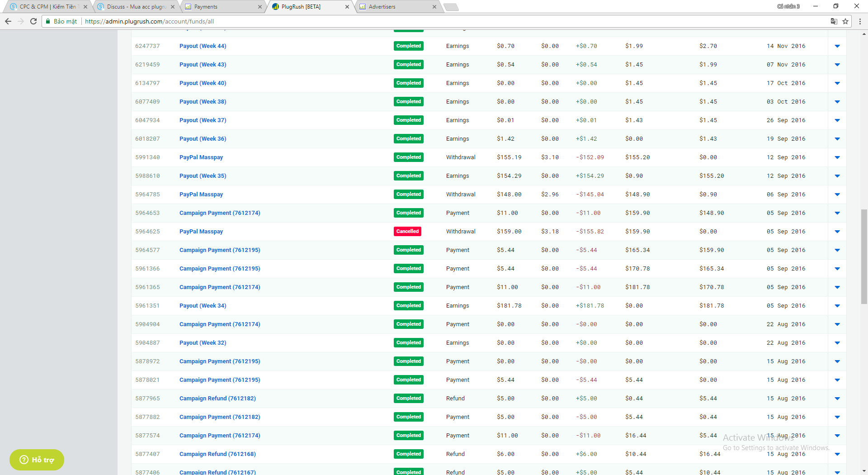This screenshot has height=475, width=868.
Task: Reload the current page
Action: point(33,21)
